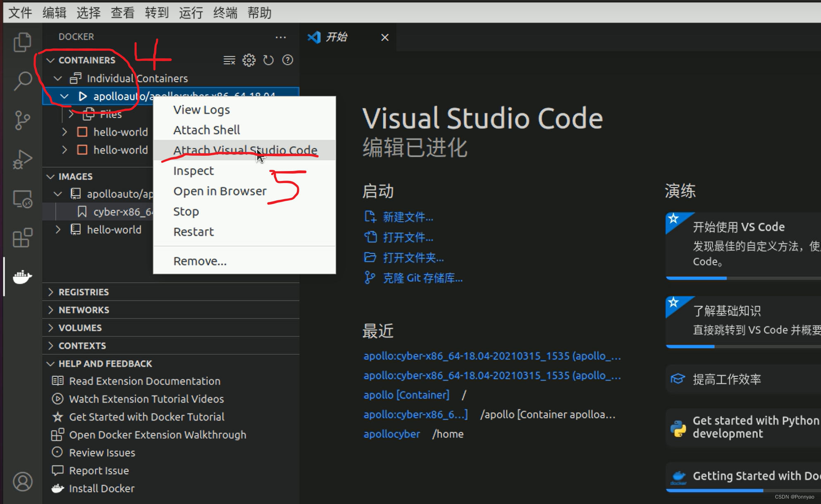The height and width of the screenshot is (504, 821).
Task: Choose Attach Visual Studio Code from the context menu
Action: click(x=245, y=150)
